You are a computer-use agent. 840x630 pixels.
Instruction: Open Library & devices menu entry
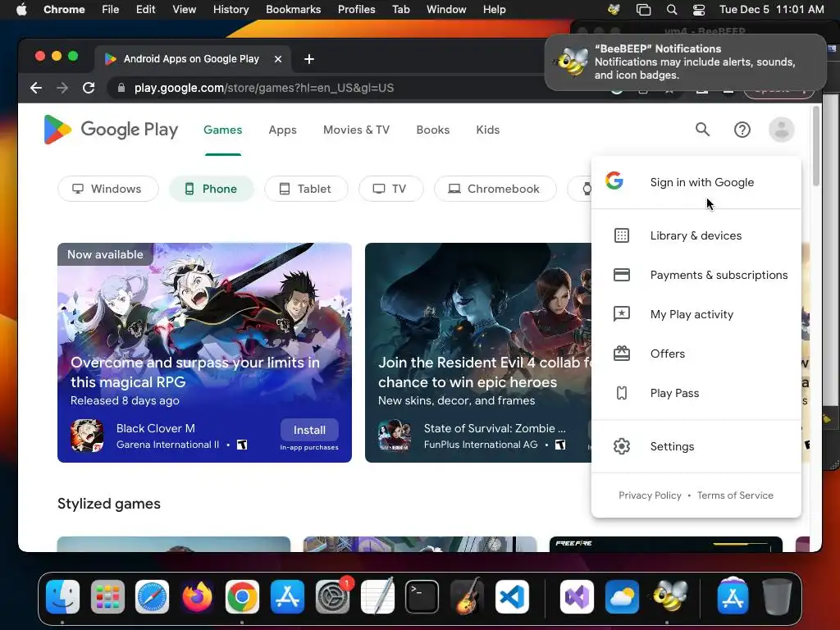(x=696, y=235)
